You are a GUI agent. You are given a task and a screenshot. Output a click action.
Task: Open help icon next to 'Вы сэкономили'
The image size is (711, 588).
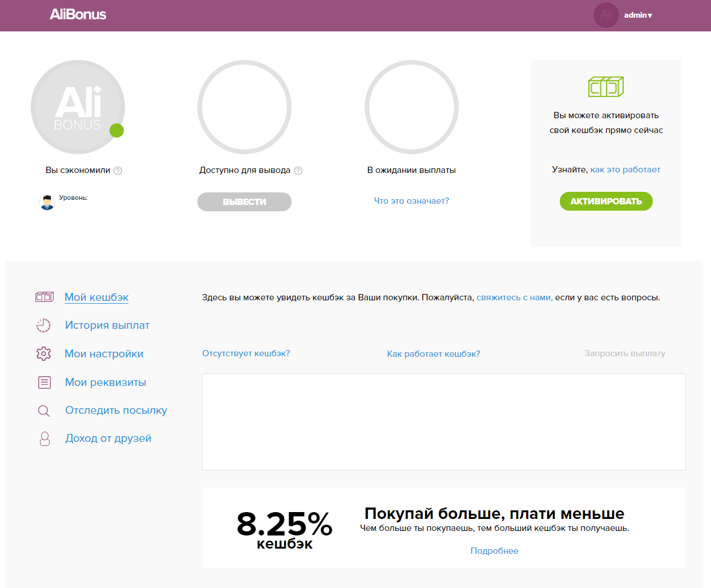pyautogui.click(x=118, y=171)
